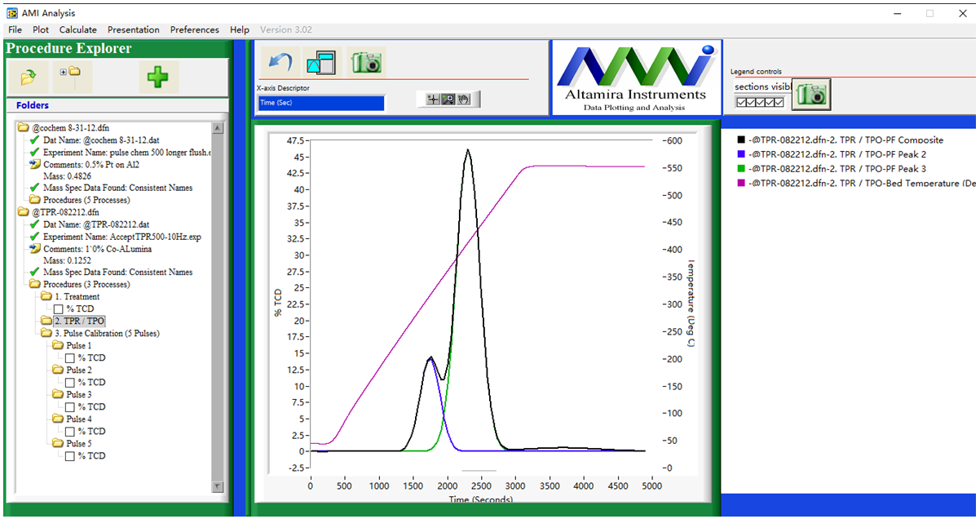Click the plot snapshot camera icon
The height and width of the screenshot is (519, 980).
pyautogui.click(x=366, y=62)
